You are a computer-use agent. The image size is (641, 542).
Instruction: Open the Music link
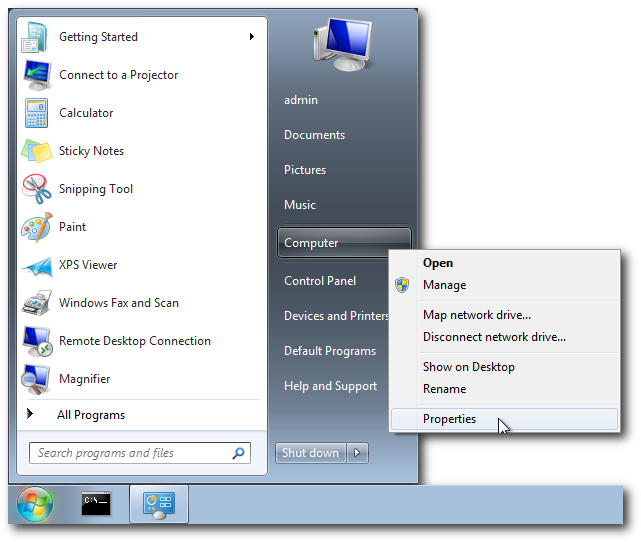(300, 205)
